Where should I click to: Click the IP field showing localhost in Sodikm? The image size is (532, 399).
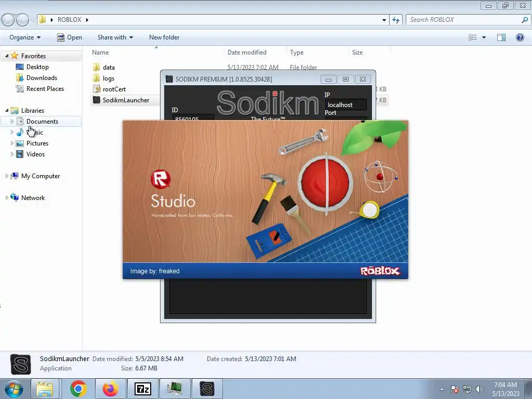pos(345,104)
